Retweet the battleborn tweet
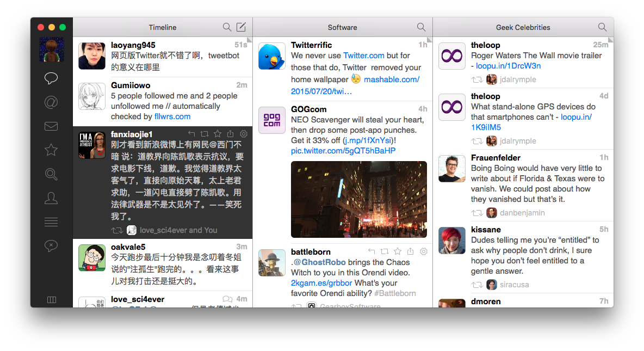 pyautogui.click(x=385, y=251)
